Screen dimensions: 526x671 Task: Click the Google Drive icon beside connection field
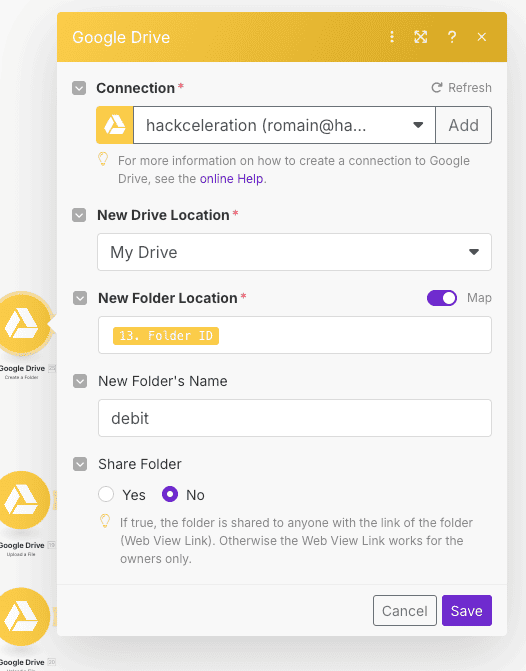(x=115, y=125)
